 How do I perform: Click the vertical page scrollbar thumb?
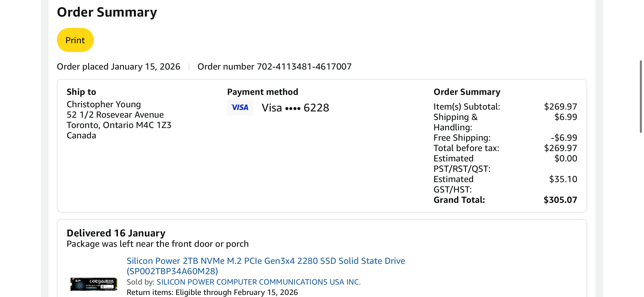click(x=641, y=96)
